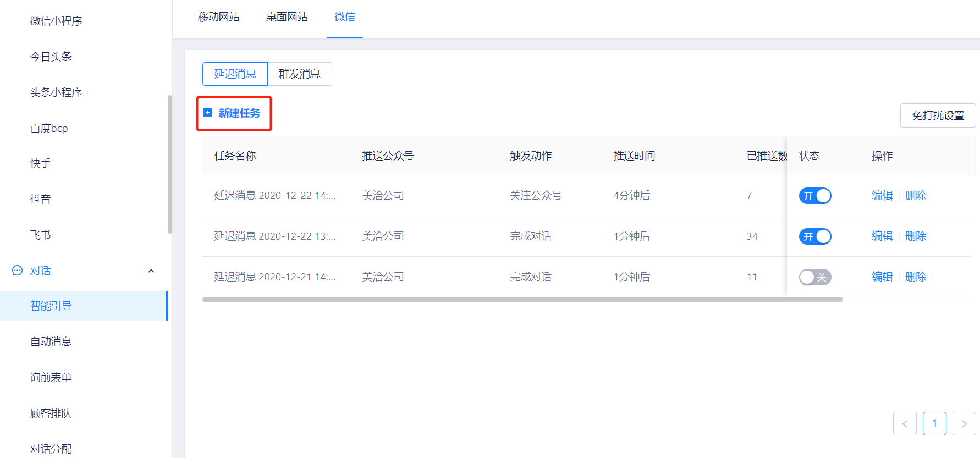Click the 新建任务 link
The image size is (980, 458).
[239, 113]
